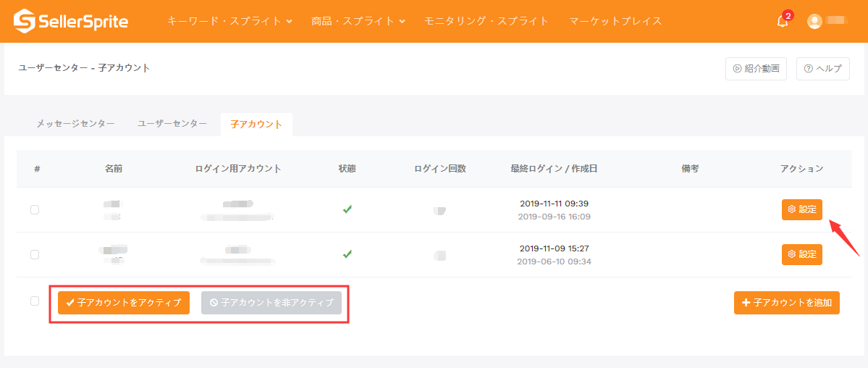The height and width of the screenshot is (368, 868).
Task: Switch to the ユーザーセンター tab
Action: click(172, 124)
